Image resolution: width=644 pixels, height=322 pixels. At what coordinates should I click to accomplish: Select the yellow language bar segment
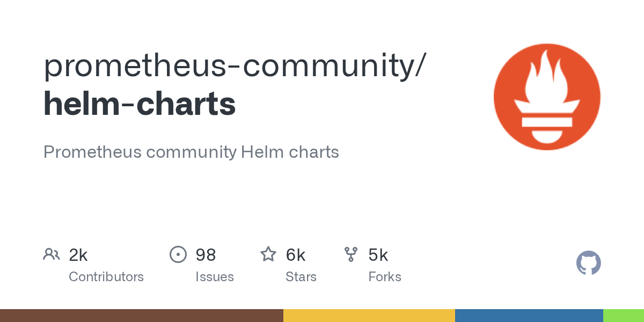369,316
